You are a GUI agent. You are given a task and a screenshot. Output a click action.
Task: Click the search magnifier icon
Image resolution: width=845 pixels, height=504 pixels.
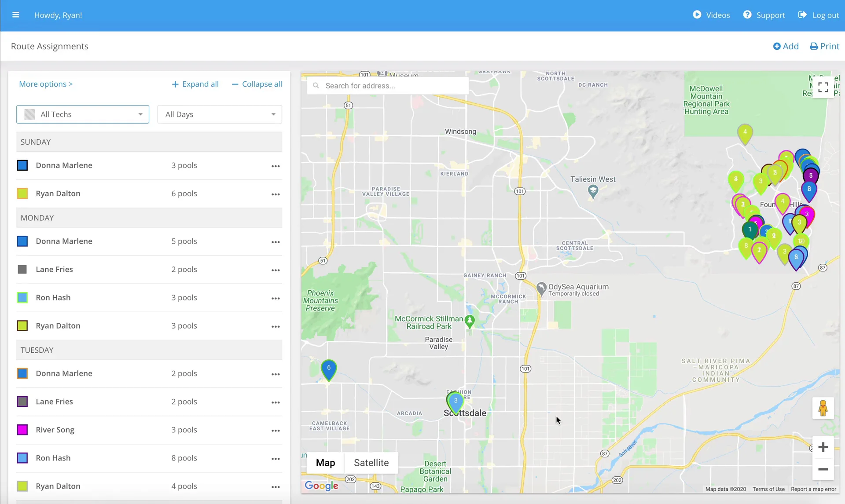[316, 86]
